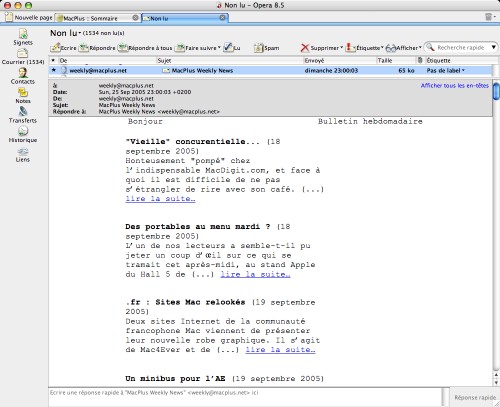Viewport: 500px width, 407px height.
Task: Sort by the status star column header
Action: click(x=53, y=60)
